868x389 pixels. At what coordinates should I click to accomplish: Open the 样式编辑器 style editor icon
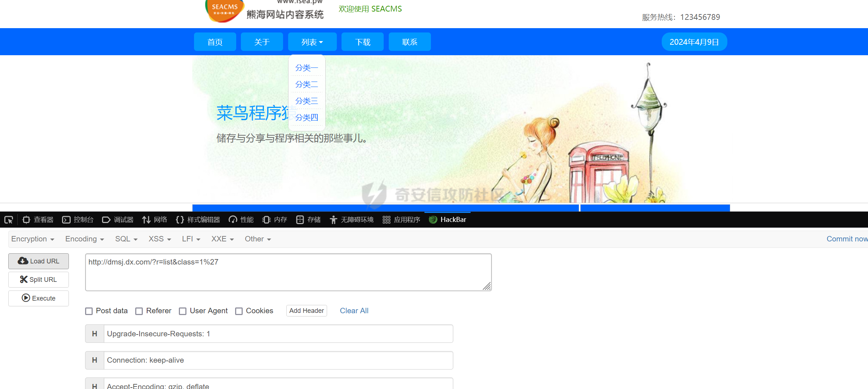point(180,220)
